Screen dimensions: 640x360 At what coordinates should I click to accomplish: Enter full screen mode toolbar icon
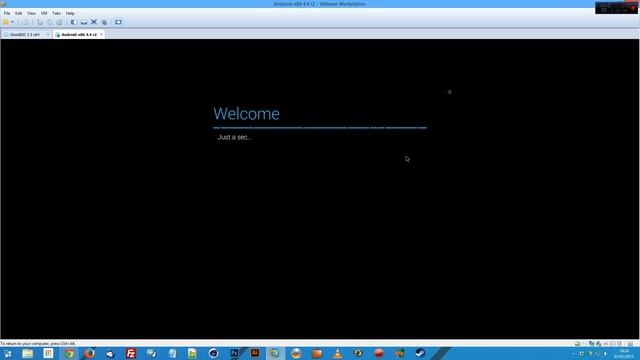click(94, 22)
